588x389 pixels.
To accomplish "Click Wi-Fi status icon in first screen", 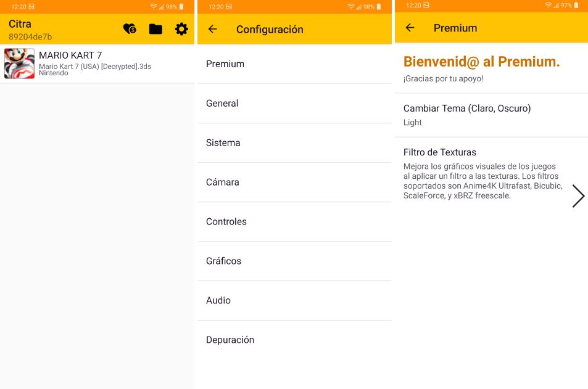I will (x=154, y=6).
